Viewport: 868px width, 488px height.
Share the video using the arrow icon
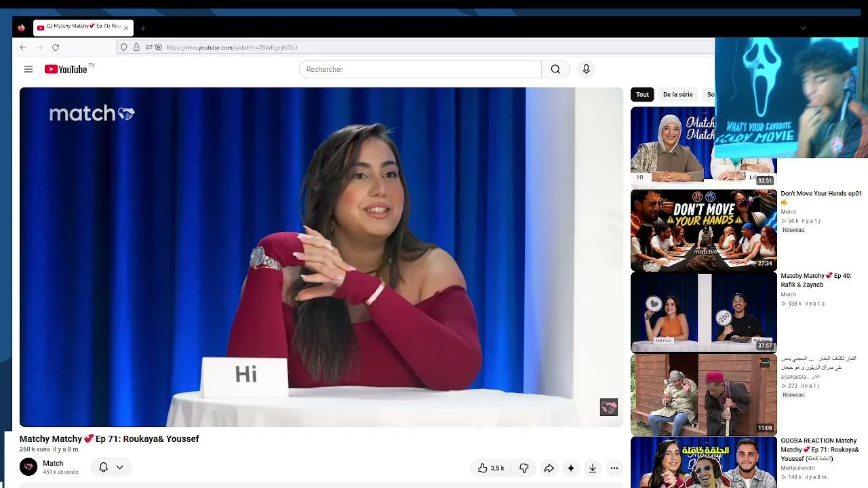click(549, 468)
